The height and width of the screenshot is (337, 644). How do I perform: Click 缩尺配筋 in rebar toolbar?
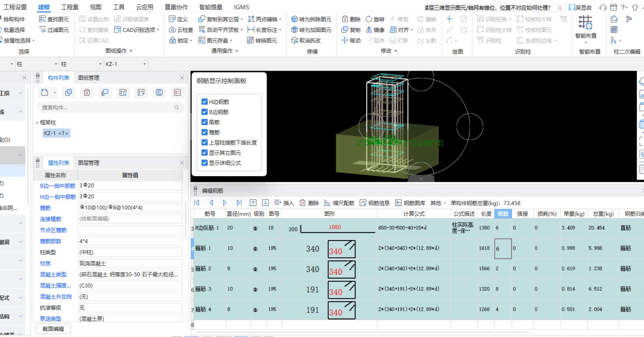[339, 203]
